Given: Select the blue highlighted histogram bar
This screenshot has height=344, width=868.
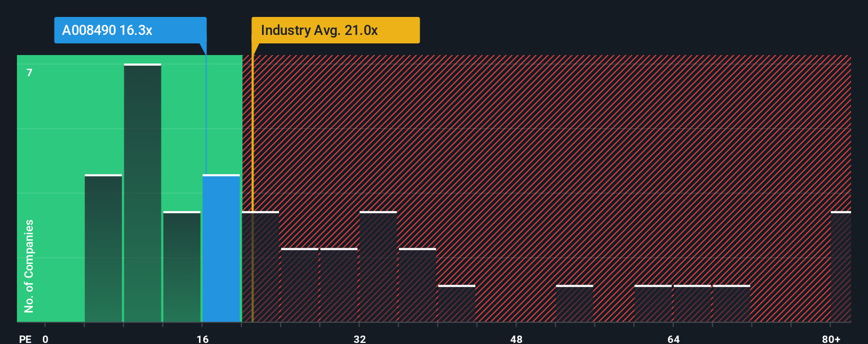Looking at the screenshot, I should 221,248.
